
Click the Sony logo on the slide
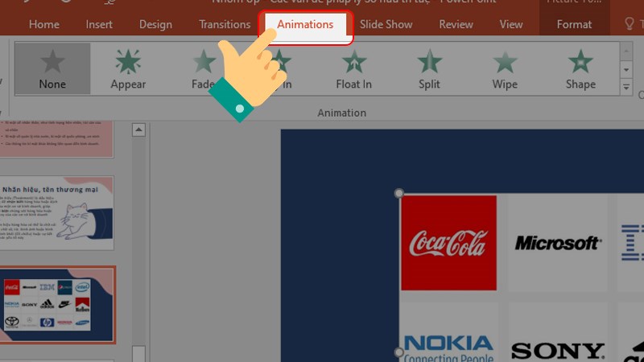click(558, 352)
